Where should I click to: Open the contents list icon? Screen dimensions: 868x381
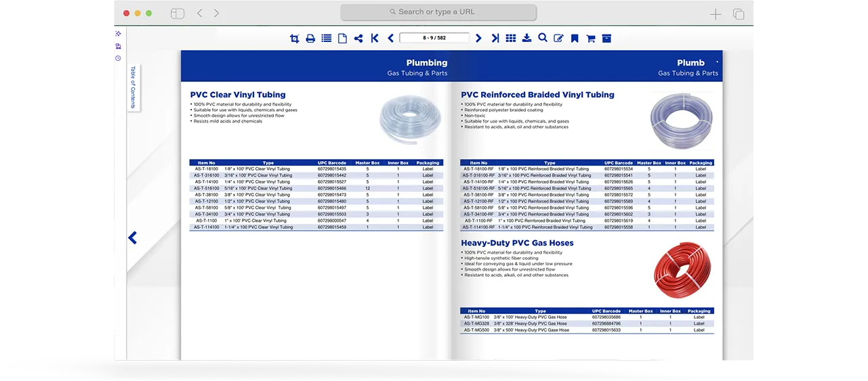coord(327,39)
